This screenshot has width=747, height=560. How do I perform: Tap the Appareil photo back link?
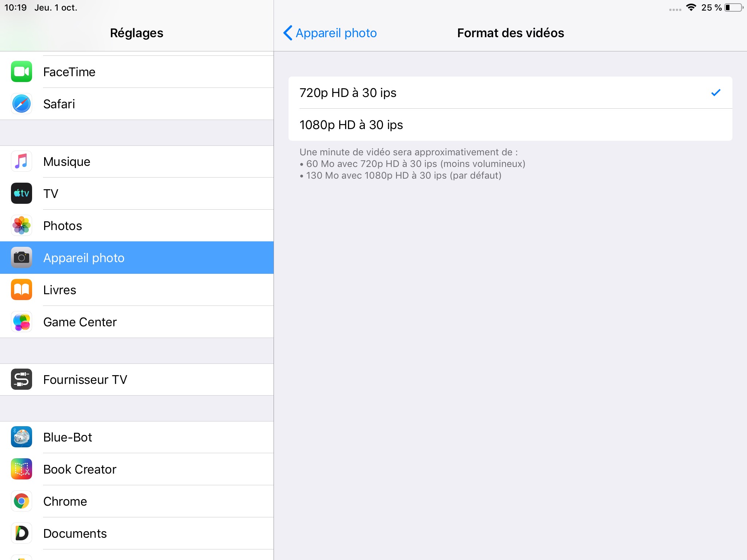[336, 33]
